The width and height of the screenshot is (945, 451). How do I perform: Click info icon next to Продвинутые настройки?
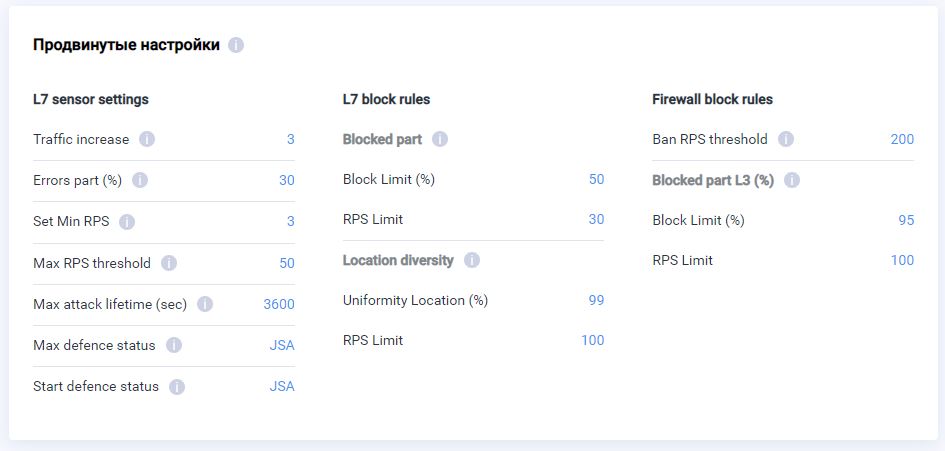[x=236, y=45]
